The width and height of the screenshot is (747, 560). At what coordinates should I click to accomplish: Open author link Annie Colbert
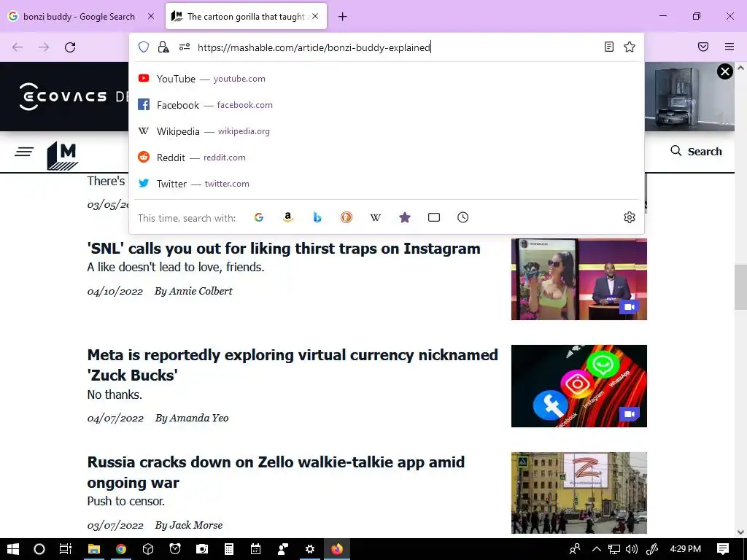point(201,291)
